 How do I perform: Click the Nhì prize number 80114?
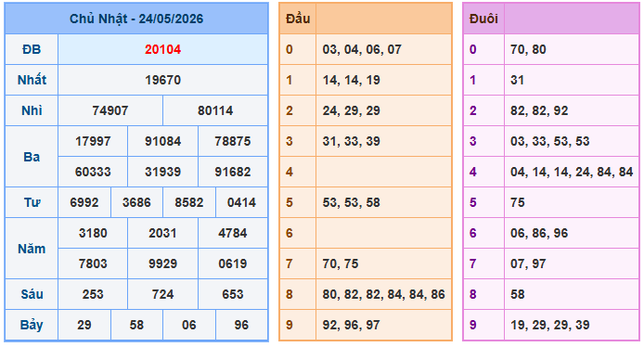215,110
